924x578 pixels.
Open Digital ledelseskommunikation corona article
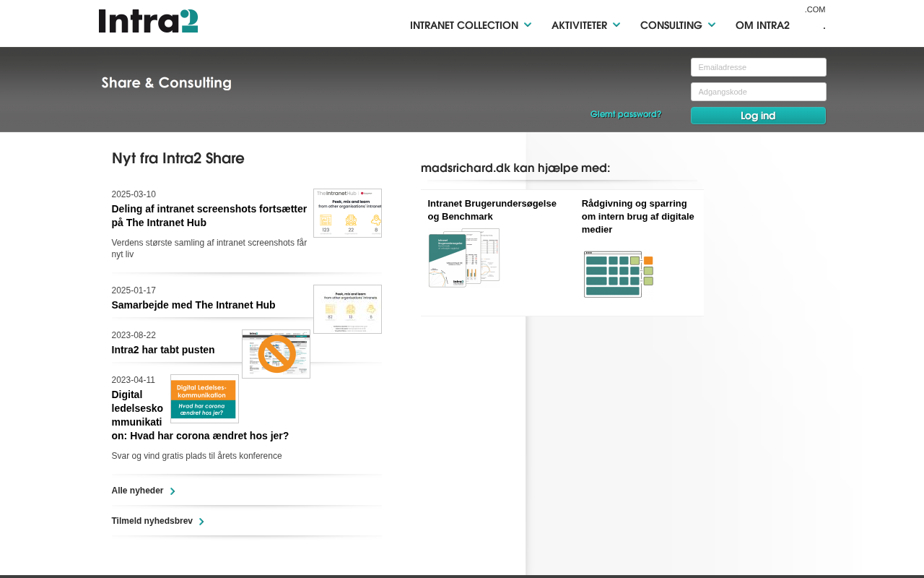tap(200, 415)
